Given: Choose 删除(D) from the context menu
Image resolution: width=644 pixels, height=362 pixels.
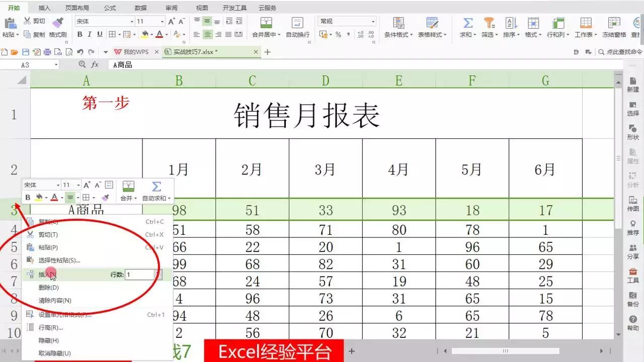Looking at the screenshot, I should click(48, 288).
